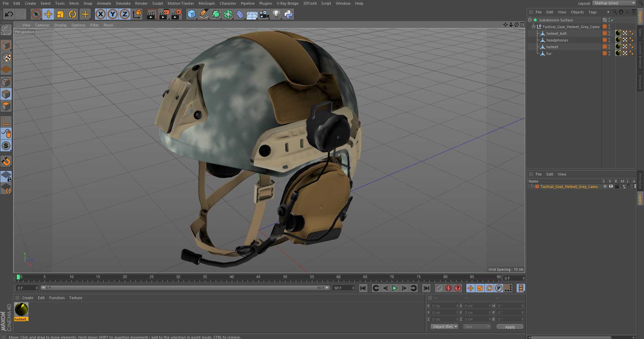
Task: Toggle X axis lock
Action: pos(100,14)
